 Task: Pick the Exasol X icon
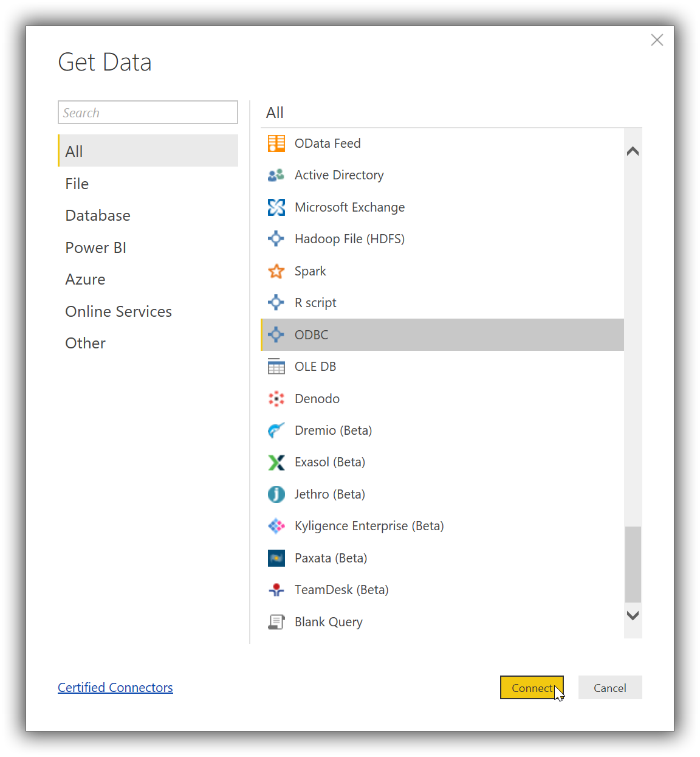[276, 463]
